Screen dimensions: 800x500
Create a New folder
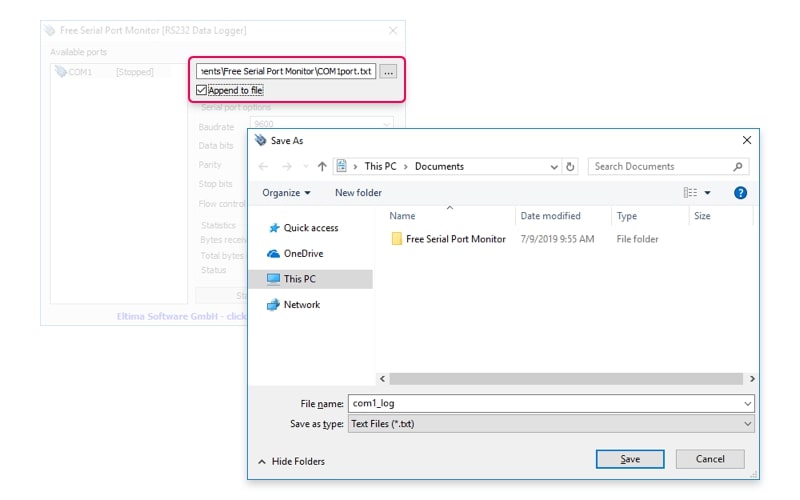click(x=358, y=192)
